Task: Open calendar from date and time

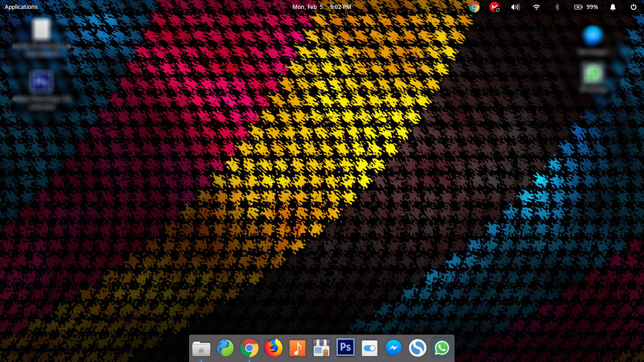Action: [x=322, y=7]
